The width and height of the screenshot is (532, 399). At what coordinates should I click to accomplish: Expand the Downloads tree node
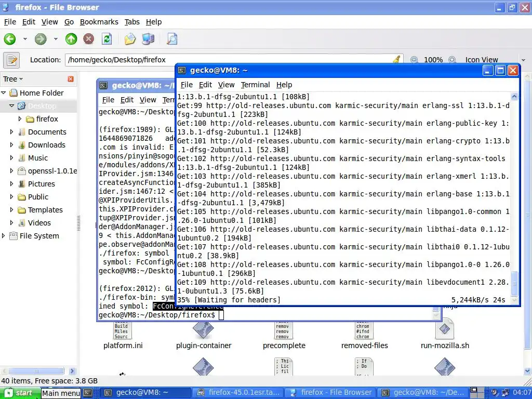(x=11, y=145)
